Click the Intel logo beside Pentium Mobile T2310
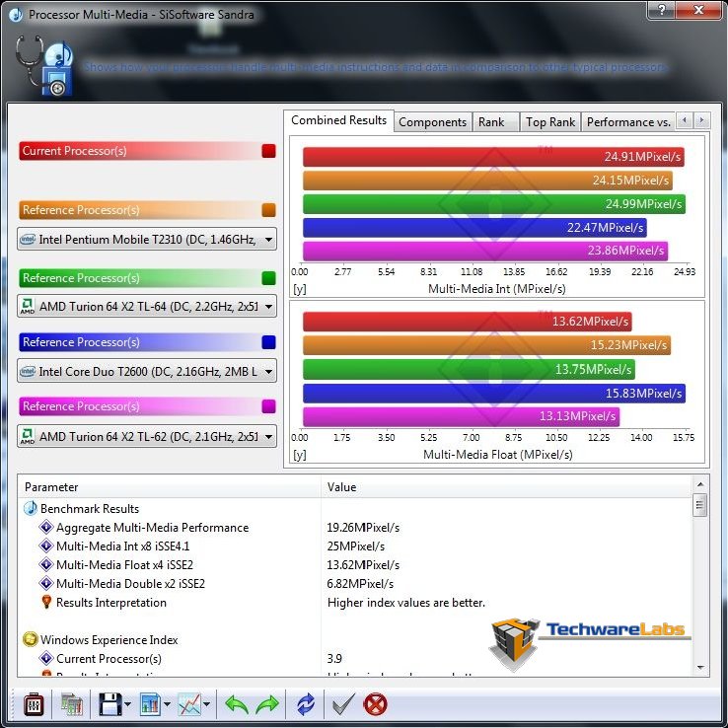The image size is (728, 728). 28,240
